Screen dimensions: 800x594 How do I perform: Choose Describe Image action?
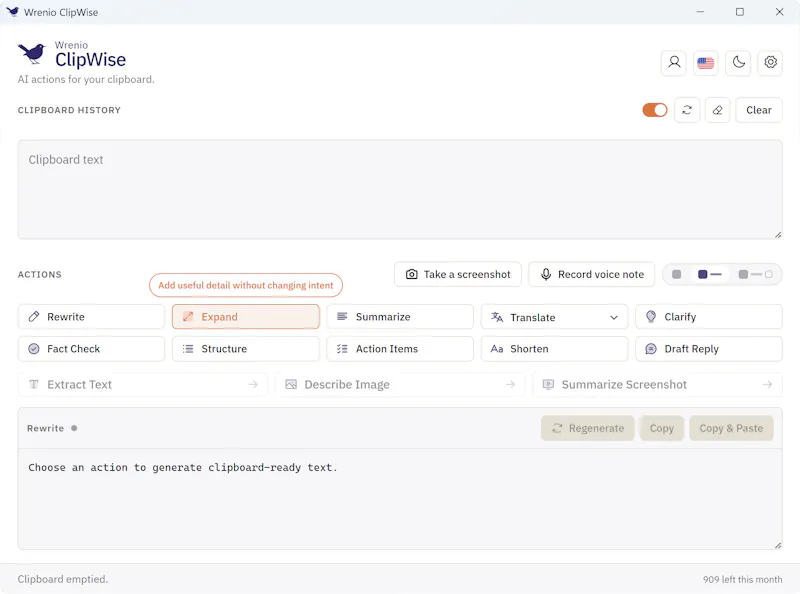(x=399, y=385)
